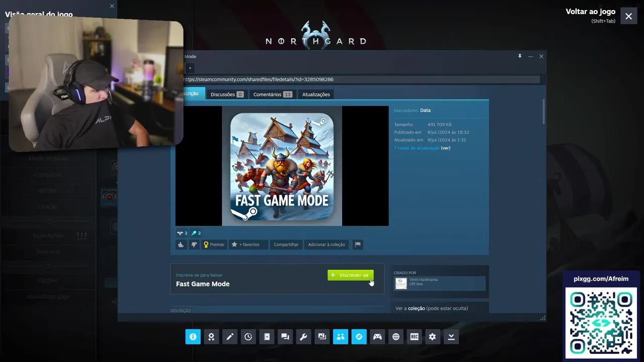Open notes pencil icon in overlay toolbar

tap(230, 337)
